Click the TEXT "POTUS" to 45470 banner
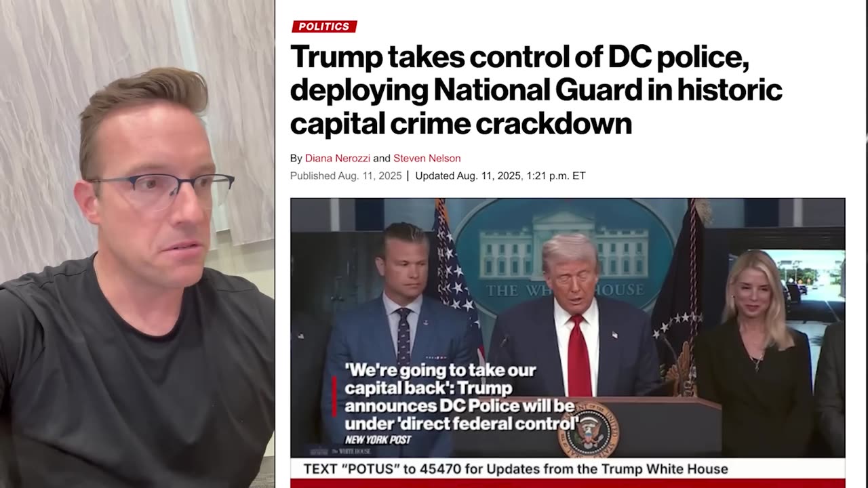 [x=515, y=469]
